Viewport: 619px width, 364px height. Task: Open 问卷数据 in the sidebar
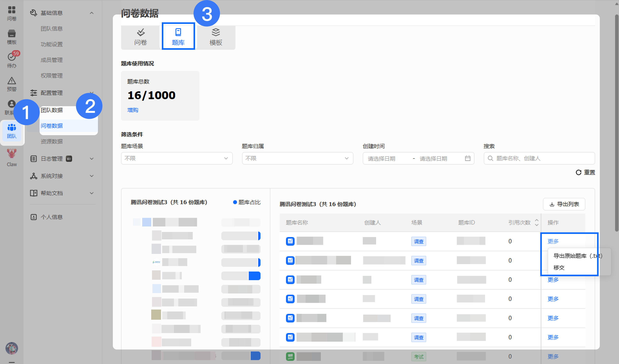click(x=52, y=126)
